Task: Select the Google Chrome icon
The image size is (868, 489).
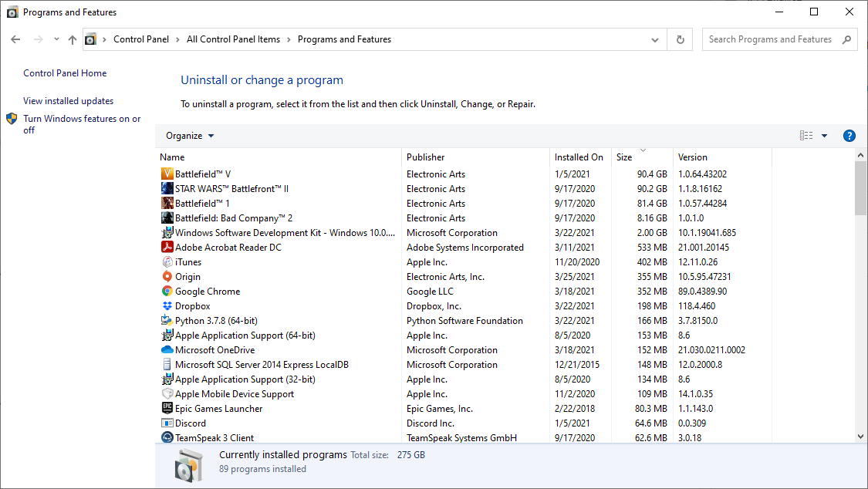Action: [167, 292]
